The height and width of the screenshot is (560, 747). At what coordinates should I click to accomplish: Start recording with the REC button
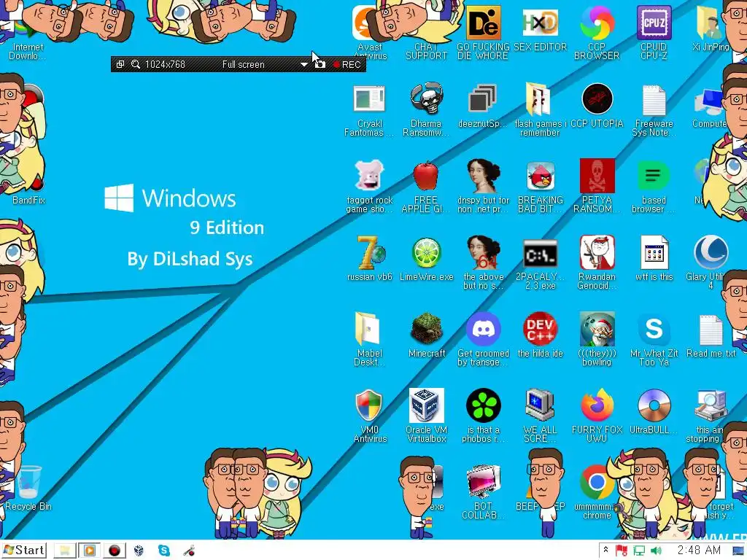347,64
